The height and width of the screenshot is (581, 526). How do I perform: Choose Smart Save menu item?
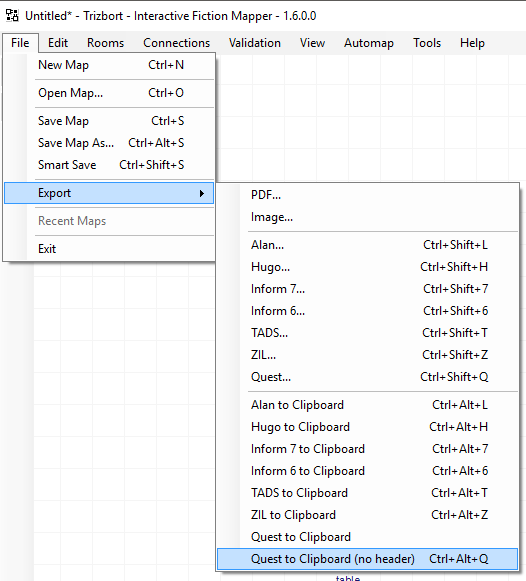109,165
